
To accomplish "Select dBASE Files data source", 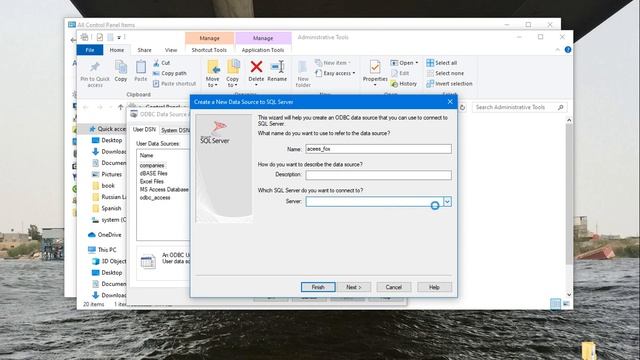I will point(153,173).
